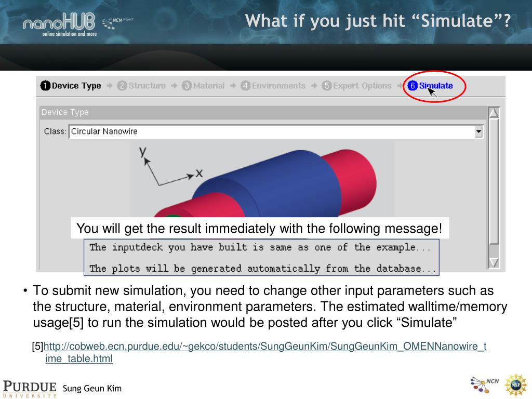532x399 pixels.
Task: Open the cobweb.ecn.purdue.edu time table link
Action: pyautogui.click(x=265, y=352)
